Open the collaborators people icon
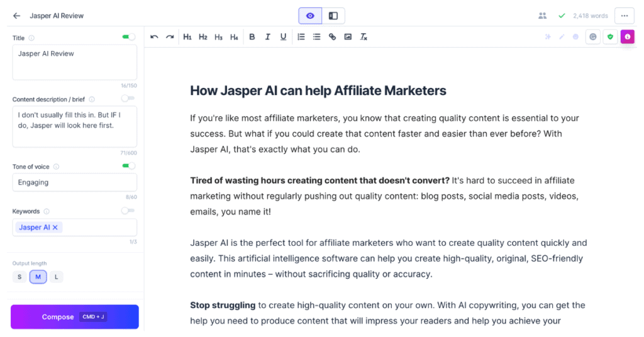Screen dimensions: 644x337 (x=542, y=16)
